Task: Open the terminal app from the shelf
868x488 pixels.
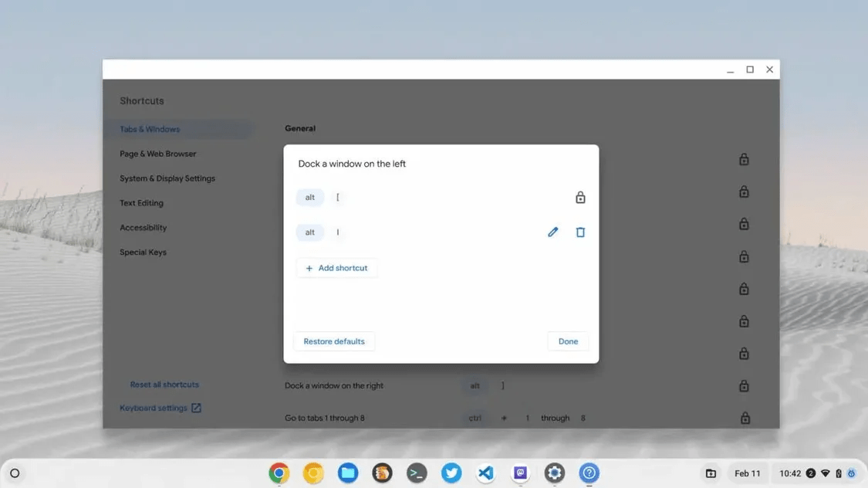Action: point(417,473)
